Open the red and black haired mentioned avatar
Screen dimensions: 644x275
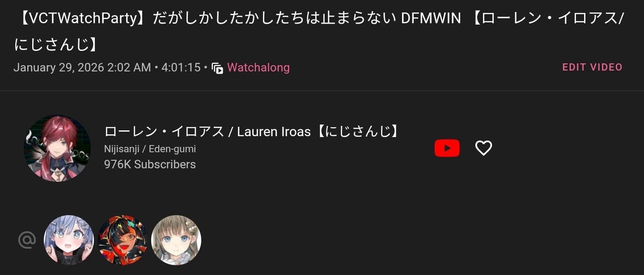pos(123,240)
